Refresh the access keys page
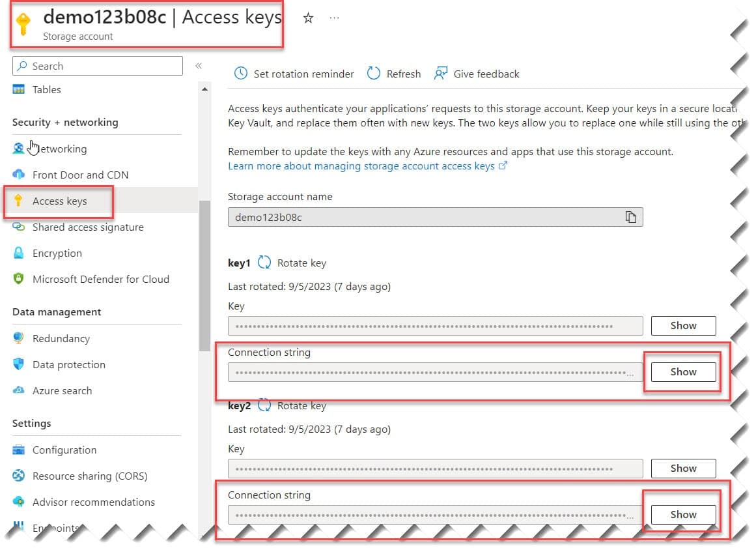This screenshot has width=756, height=550. pyautogui.click(x=393, y=74)
